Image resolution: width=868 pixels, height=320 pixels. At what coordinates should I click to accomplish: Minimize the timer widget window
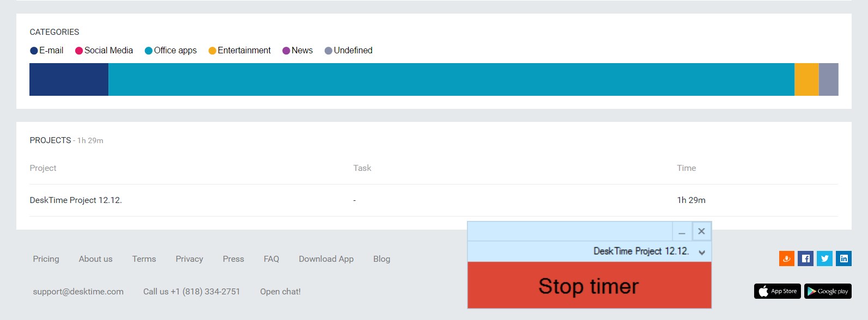pyautogui.click(x=682, y=231)
